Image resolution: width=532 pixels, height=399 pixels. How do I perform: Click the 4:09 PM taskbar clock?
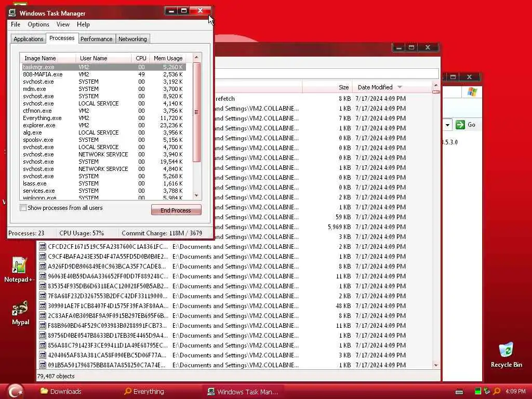coord(515,391)
